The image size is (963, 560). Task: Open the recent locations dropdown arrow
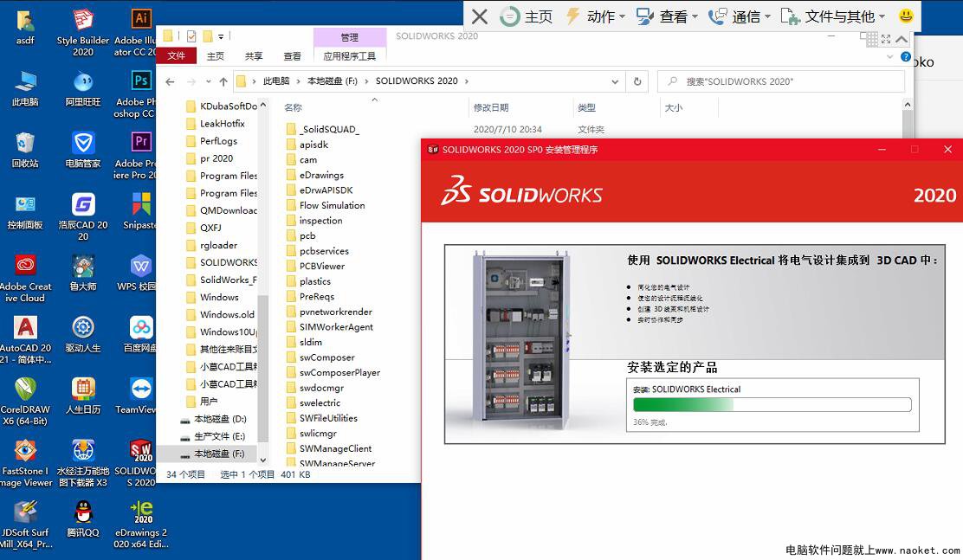208,81
